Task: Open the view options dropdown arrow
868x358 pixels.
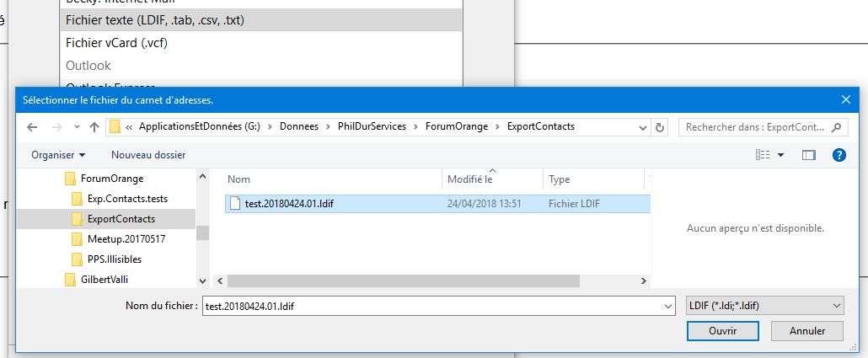Action: (781, 155)
